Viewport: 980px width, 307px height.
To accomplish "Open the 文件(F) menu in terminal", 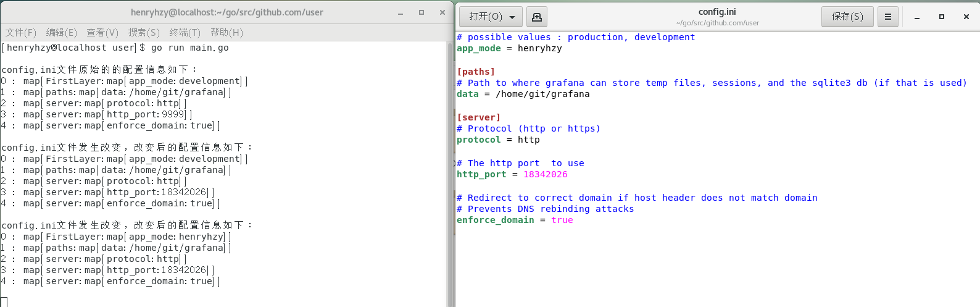I will pos(21,33).
